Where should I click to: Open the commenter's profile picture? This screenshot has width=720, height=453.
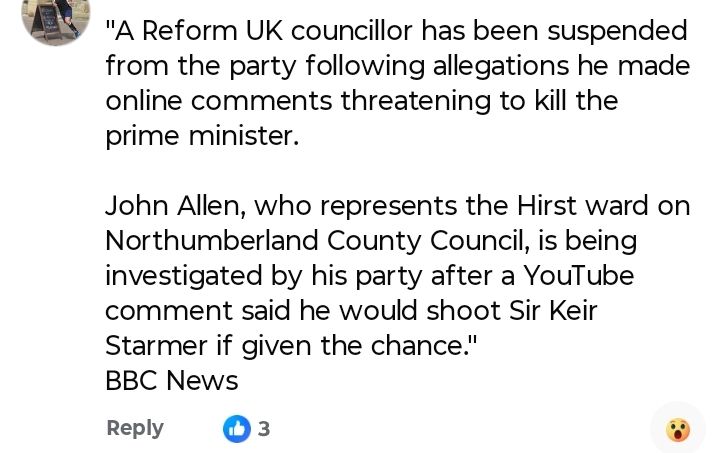coord(56,19)
